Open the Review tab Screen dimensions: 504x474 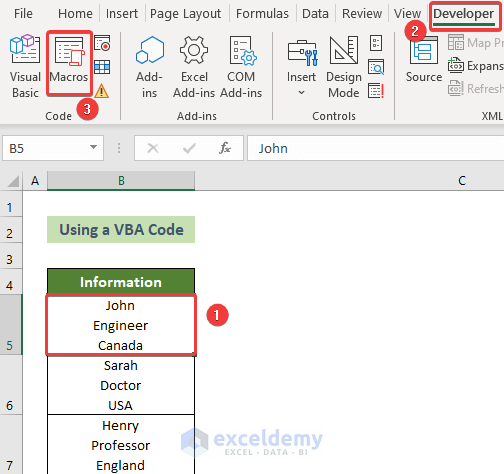[362, 14]
